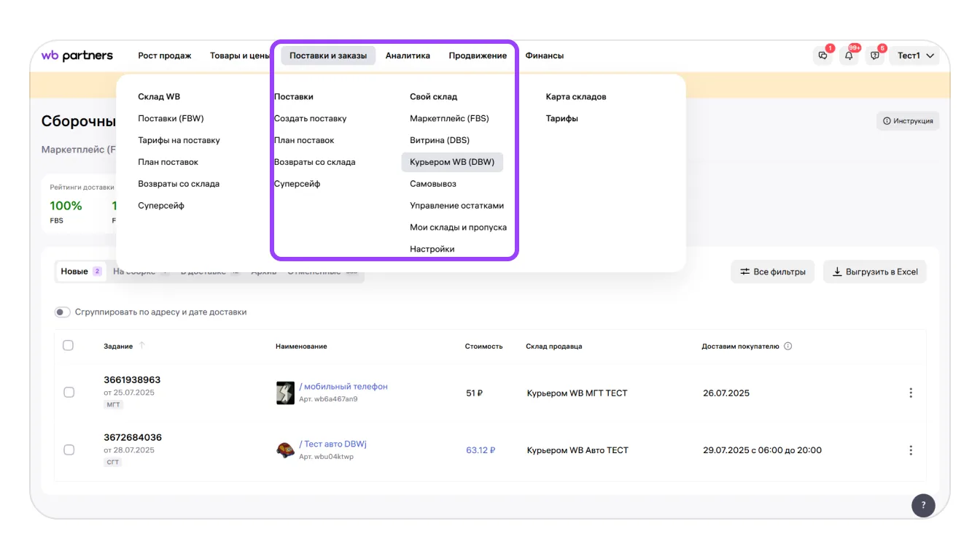Viewport: 980px width, 559px height.
Task: Open the round help question mark button
Action: (x=923, y=505)
